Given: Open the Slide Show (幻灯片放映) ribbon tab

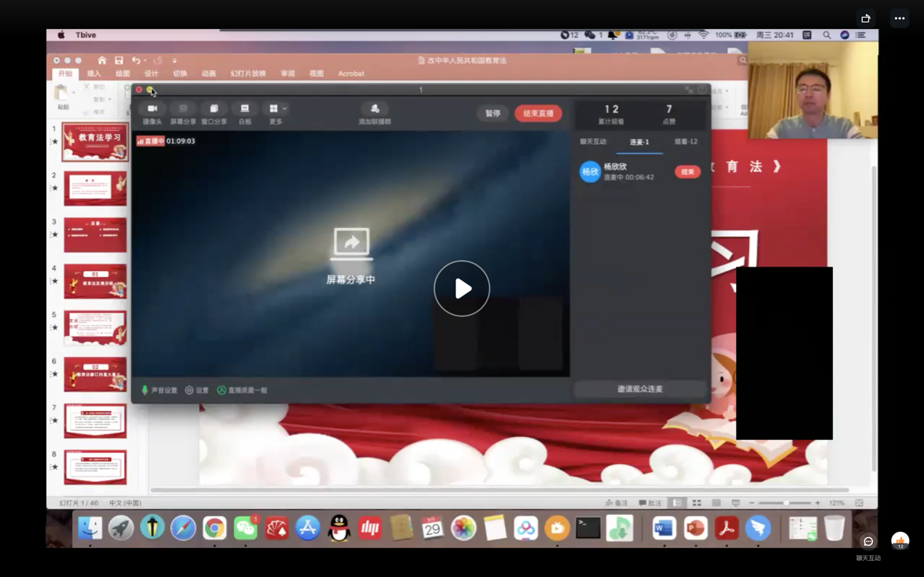Looking at the screenshot, I should click(248, 74).
